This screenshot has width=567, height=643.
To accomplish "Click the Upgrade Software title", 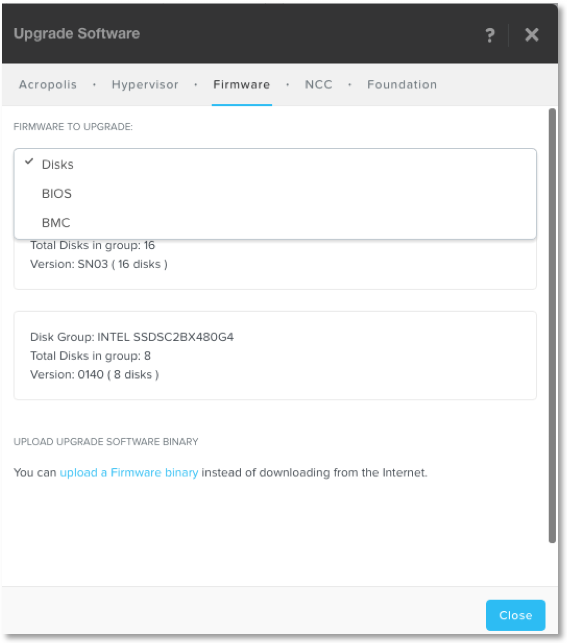I will pos(77,34).
